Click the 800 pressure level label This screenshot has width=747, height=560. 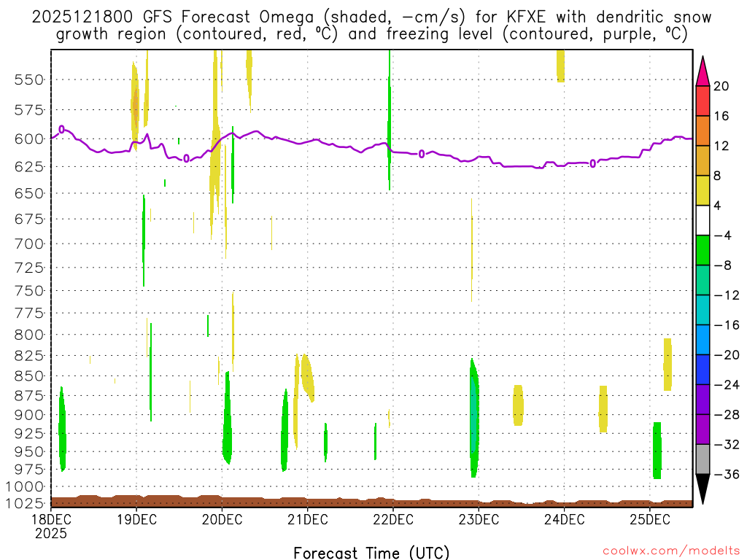click(x=28, y=335)
